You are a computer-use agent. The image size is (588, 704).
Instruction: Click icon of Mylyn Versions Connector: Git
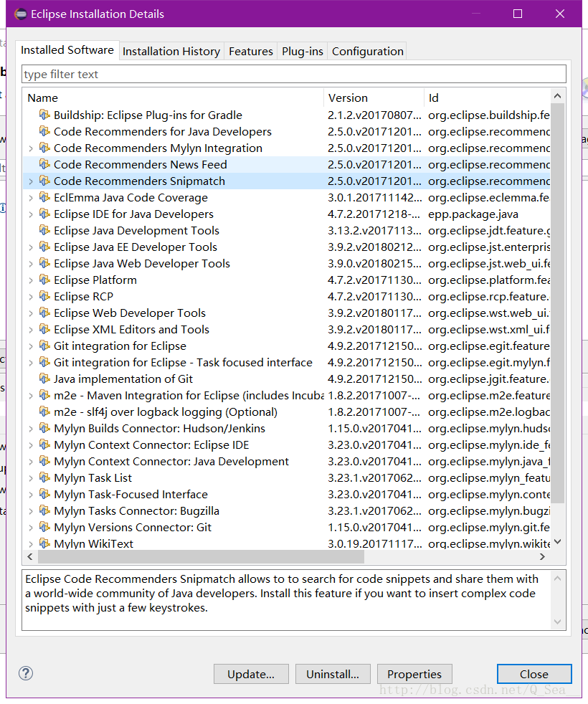44,527
